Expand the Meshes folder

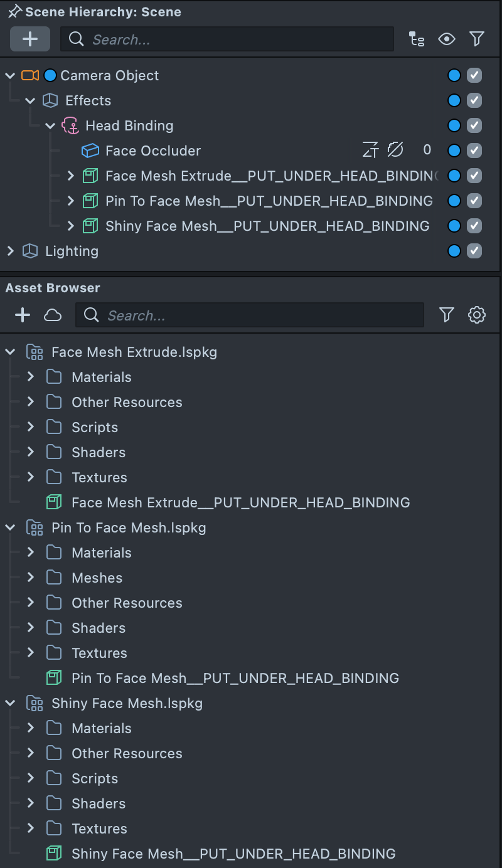[30, 578]
